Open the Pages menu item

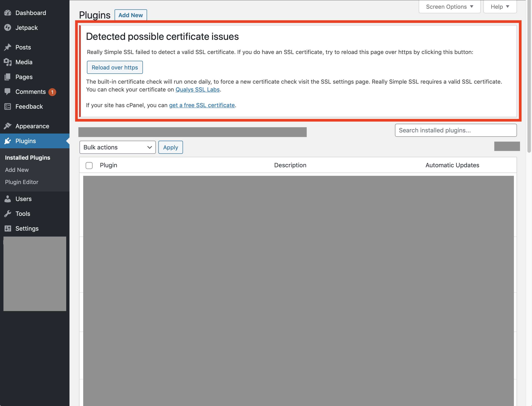(35, 77)
